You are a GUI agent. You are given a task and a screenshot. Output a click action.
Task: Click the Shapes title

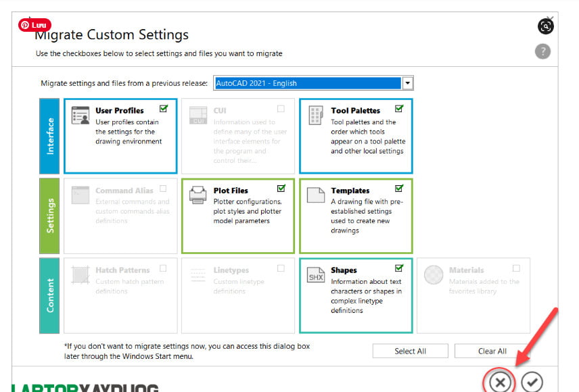click(x=344, y=270)
